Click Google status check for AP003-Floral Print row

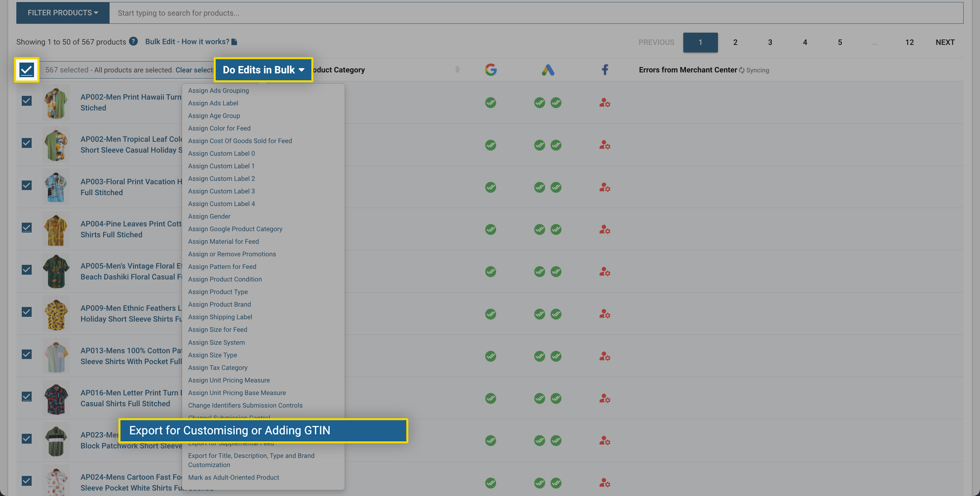point(490,187)
